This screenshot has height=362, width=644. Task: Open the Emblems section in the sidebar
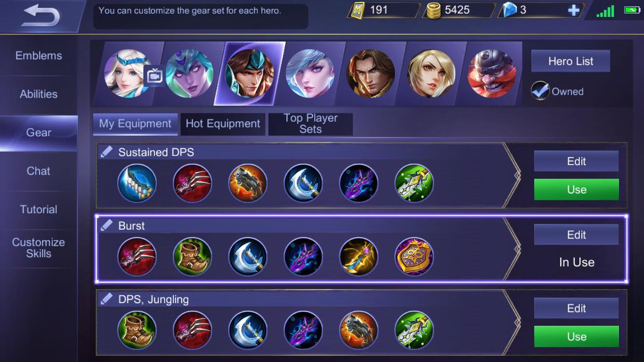click(39, 56)
